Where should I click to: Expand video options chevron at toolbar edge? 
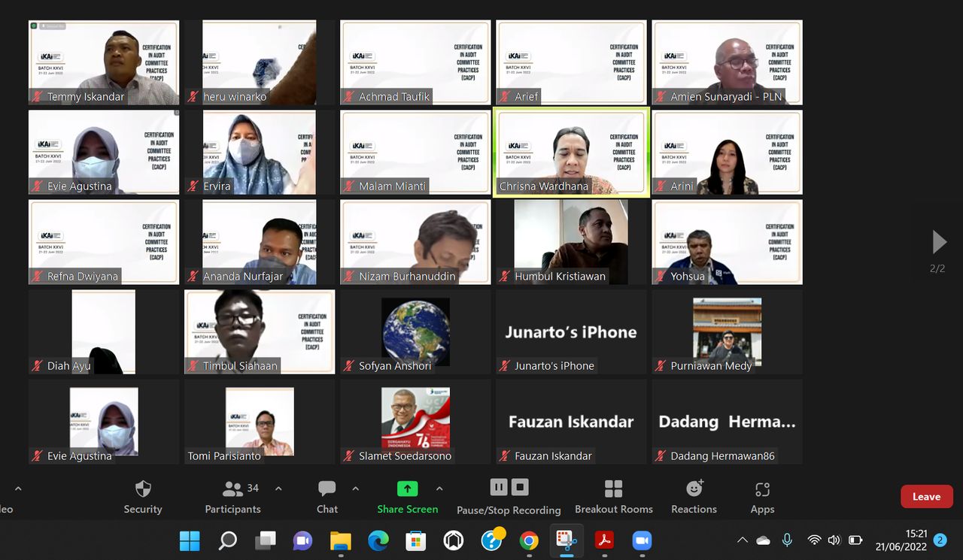click(x=18, y=489)
